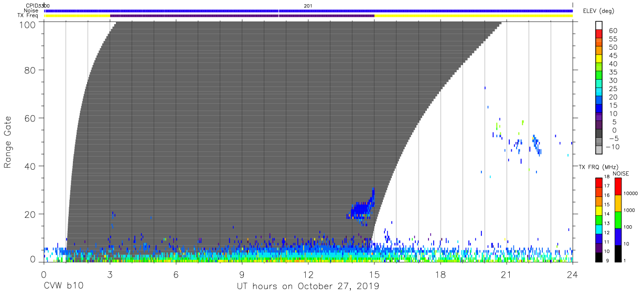Click the "21" tick on the UT hours axis
This screenshot has height=297, width=644.
[x=506, y=274]
